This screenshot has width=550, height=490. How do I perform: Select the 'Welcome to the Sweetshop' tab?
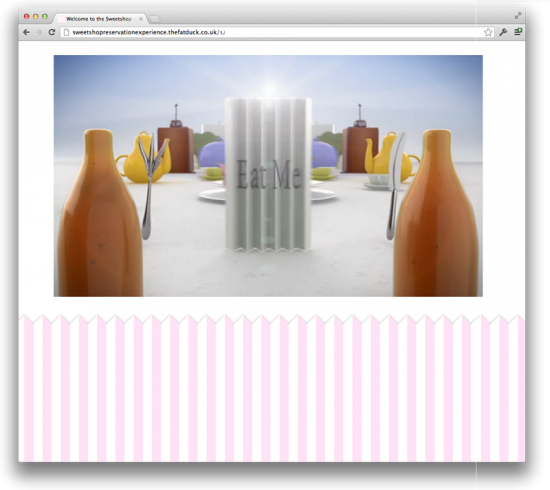(99, 19)
